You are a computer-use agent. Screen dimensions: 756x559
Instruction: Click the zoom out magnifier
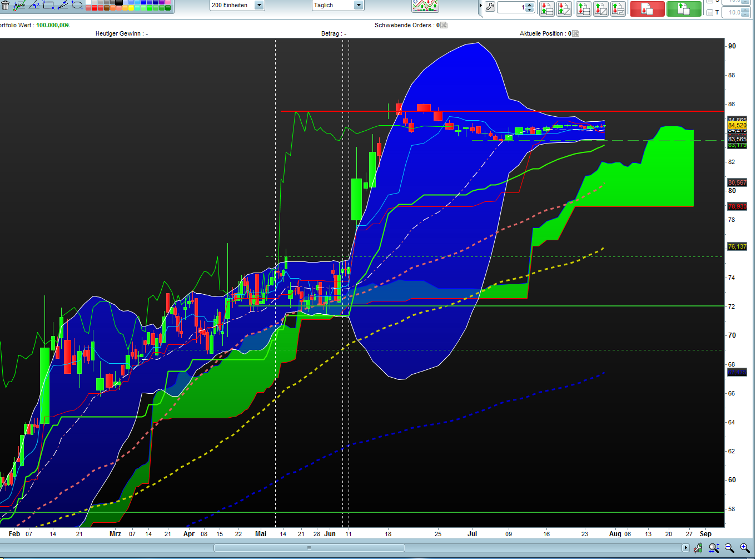pyautogui.click(x=729, y=548)
